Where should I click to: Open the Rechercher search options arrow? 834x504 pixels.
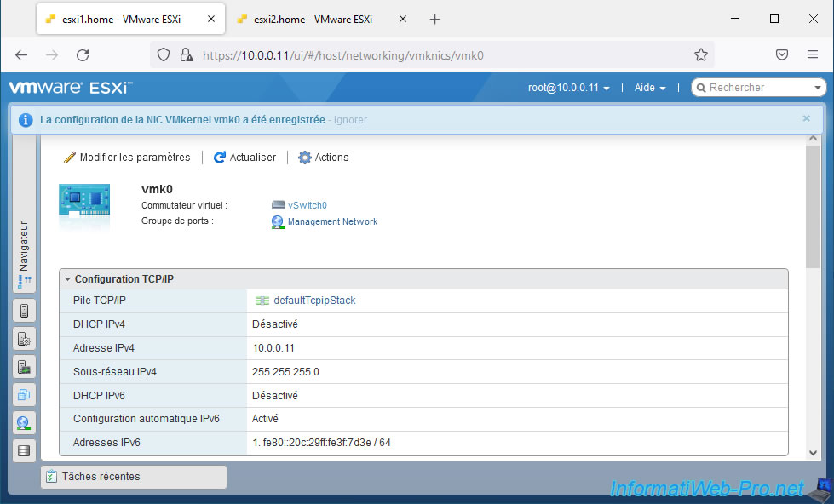pyautogui.click(x=818, y=88)
